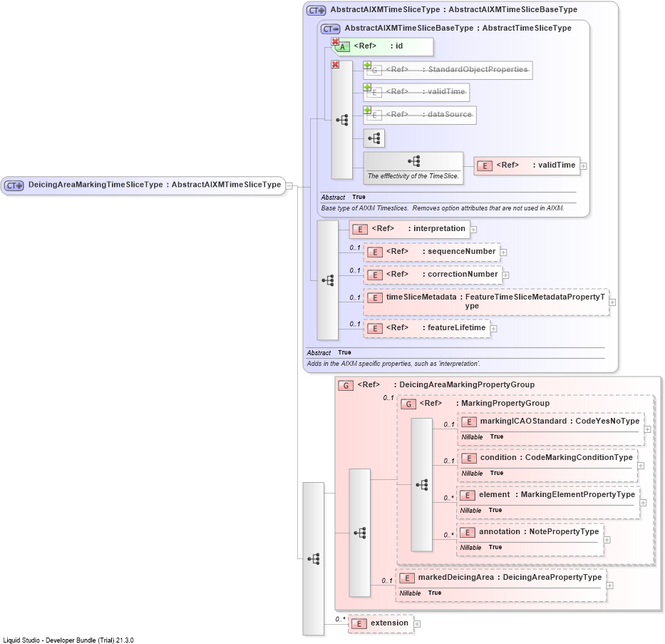This screenshot has height=644, width=665.
Task: Expand the sequenceNumber element
Action: (503, 252)
